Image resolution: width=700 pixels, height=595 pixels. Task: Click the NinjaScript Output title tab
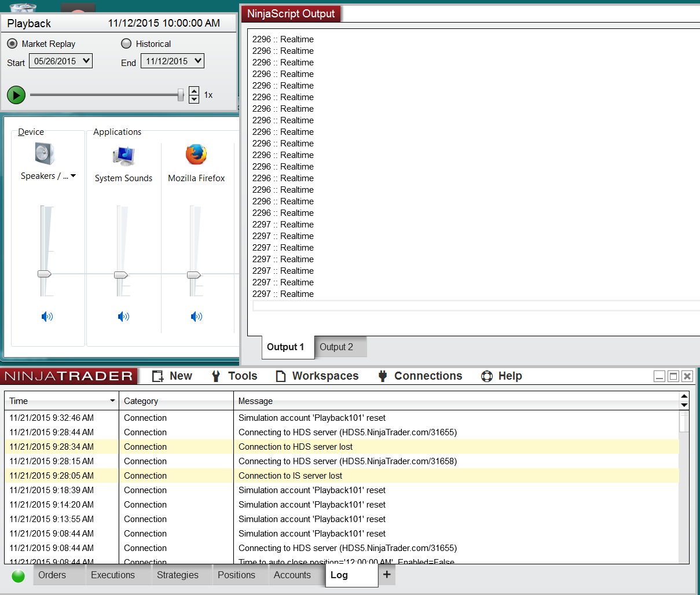pyautogui.click(x=291, y=13)
